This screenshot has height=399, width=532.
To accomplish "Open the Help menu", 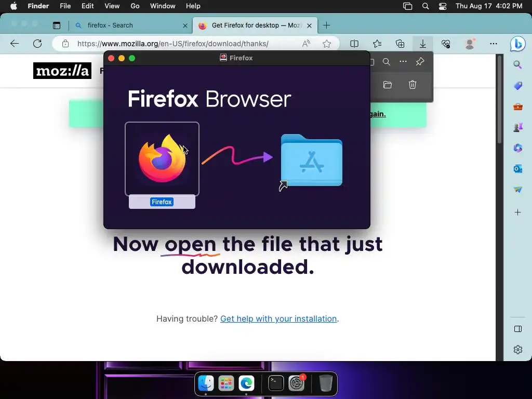I will pos(193,6).
